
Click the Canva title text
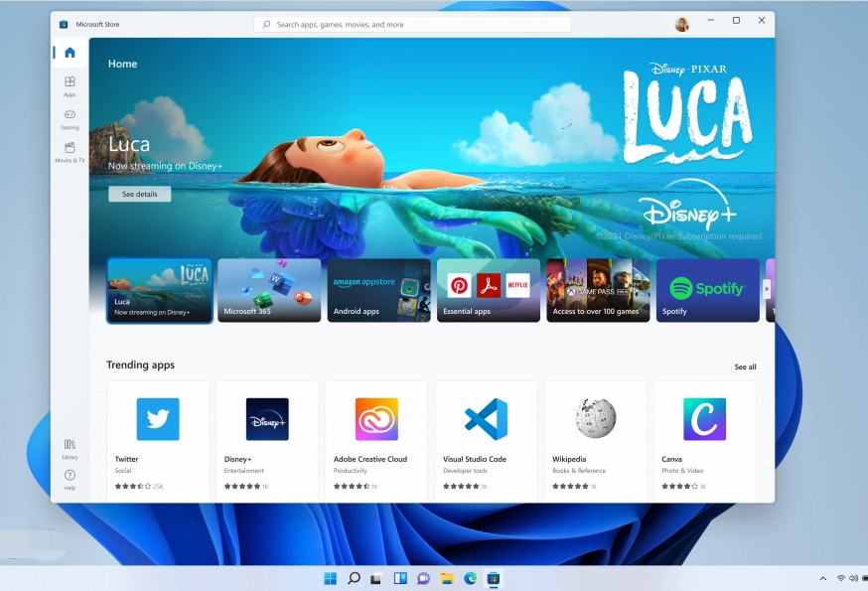pos(671,459)
